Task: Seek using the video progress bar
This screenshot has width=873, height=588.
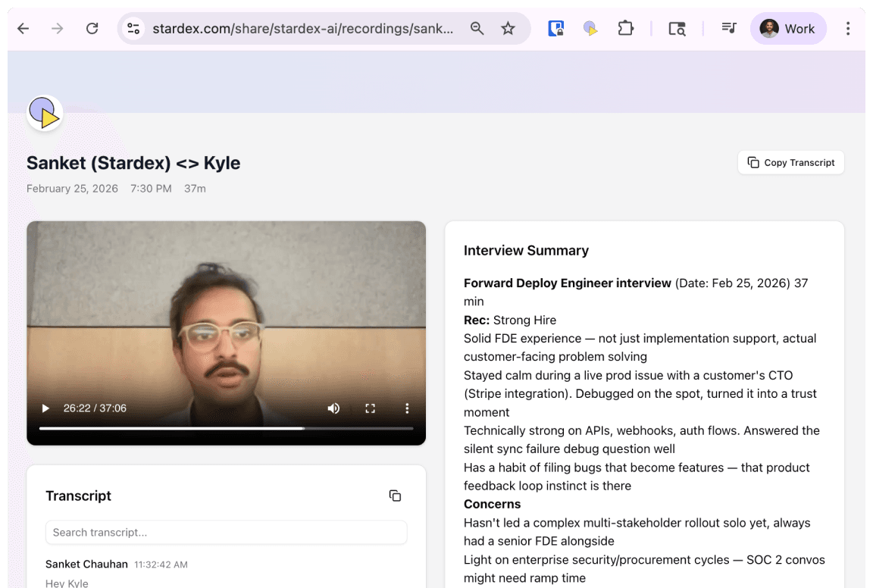Action: pos(226,428)
